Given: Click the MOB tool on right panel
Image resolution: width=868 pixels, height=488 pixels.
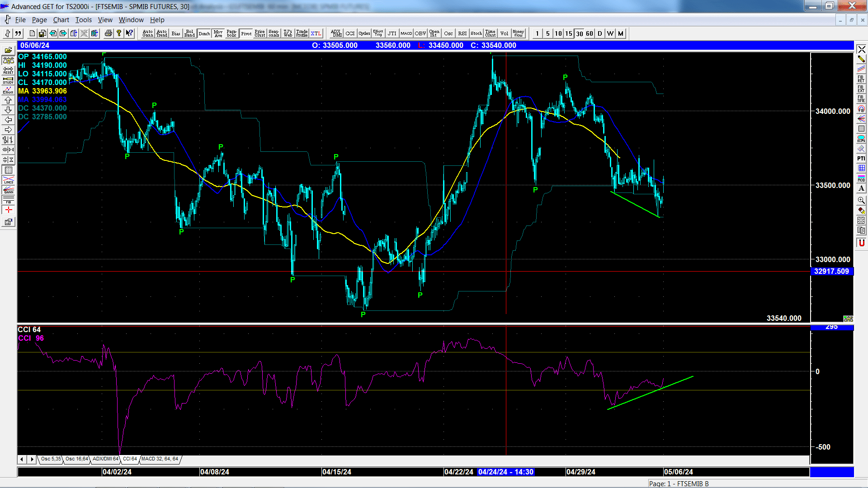Looking at the screenshot, I should [x=861, y=178].
